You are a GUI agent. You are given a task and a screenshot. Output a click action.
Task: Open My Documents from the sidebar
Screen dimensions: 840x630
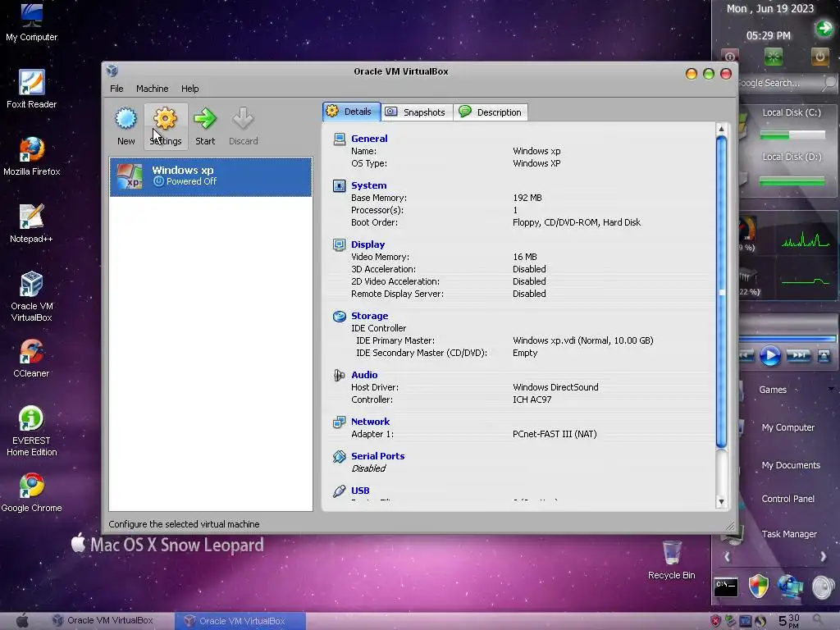pyautogui.click(x=791, y=465)
